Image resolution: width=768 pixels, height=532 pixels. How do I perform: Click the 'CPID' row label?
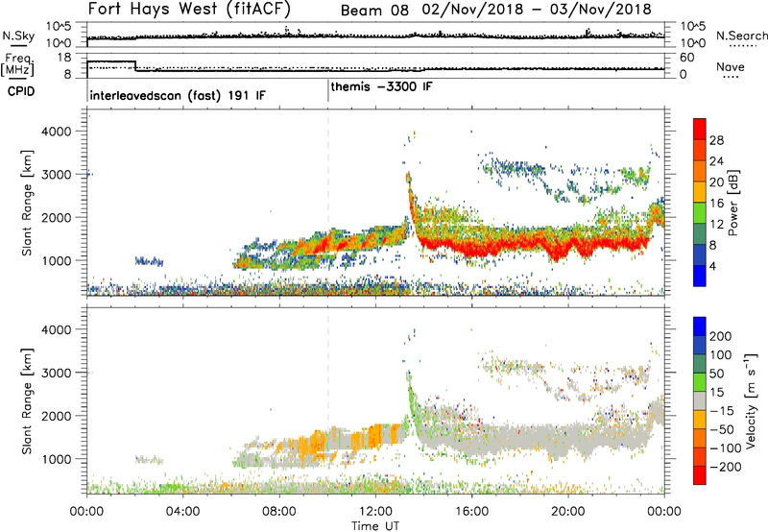[21, 91]
